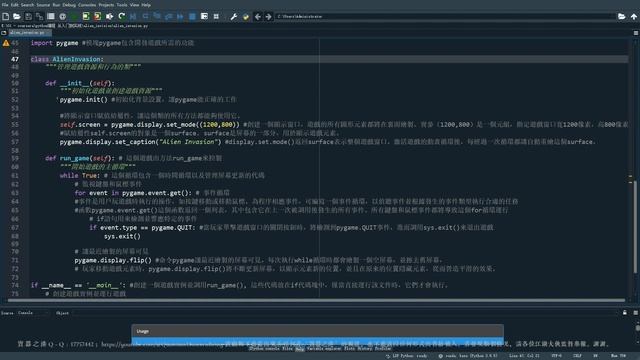Viewport: 640px width, 360px height.
Task: Click the def run_game(self) line
Action: coord(80,158)
